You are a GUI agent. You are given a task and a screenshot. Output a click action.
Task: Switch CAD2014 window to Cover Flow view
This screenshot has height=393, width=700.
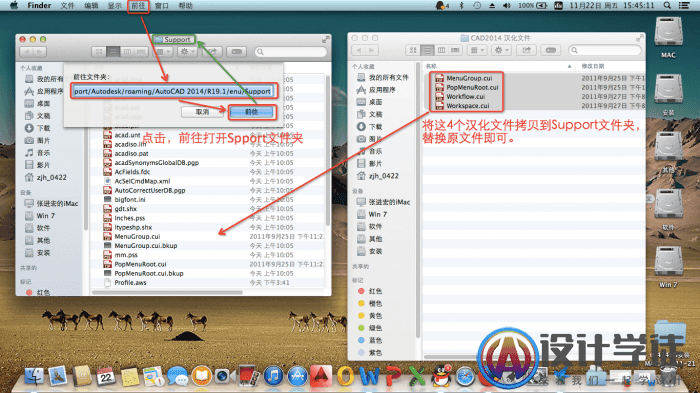click(x=455, y=50)
